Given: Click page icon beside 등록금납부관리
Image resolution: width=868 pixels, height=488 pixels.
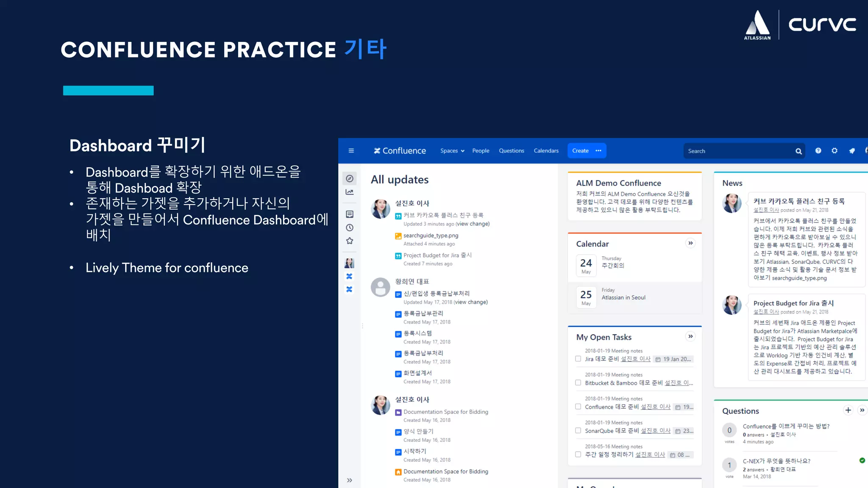Looking at the screenshot, I should pyautogui.click(x=398, y=314).
